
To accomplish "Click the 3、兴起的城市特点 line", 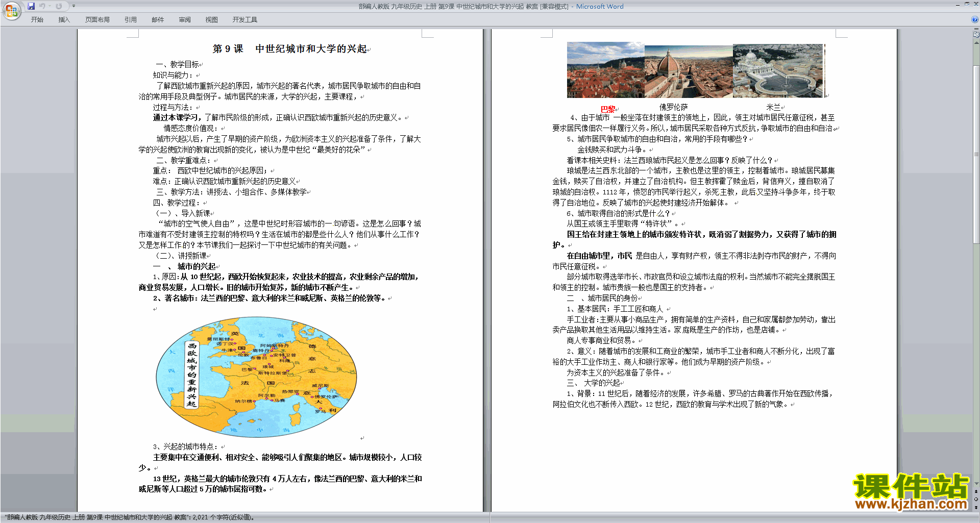I will pos(186,446).
